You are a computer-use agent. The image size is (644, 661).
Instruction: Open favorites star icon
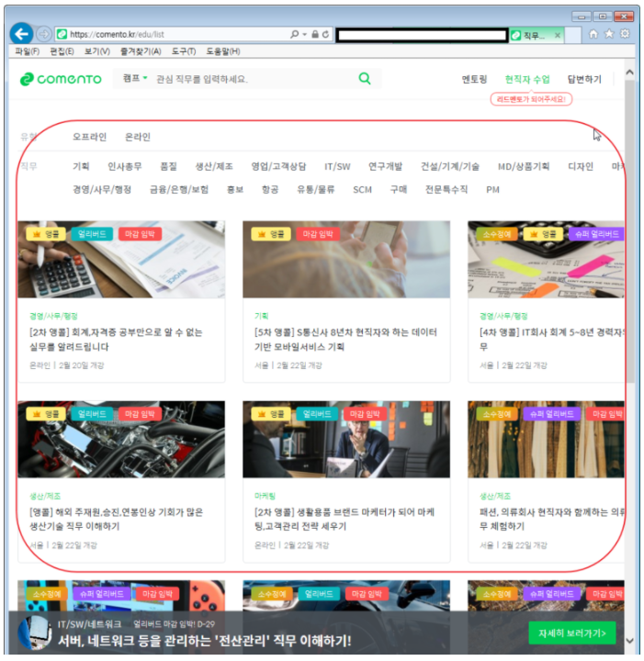609,34
